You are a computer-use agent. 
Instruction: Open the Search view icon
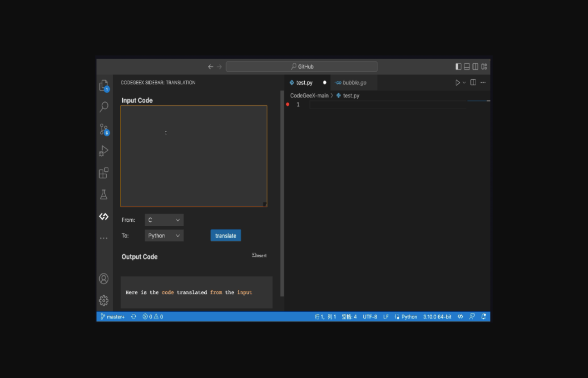(x=104, y=107)
